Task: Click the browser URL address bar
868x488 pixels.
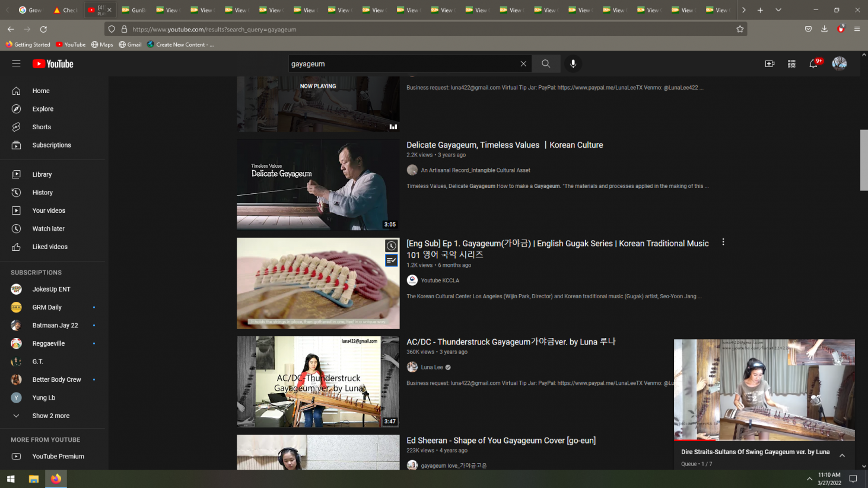Action: point(426,29)
